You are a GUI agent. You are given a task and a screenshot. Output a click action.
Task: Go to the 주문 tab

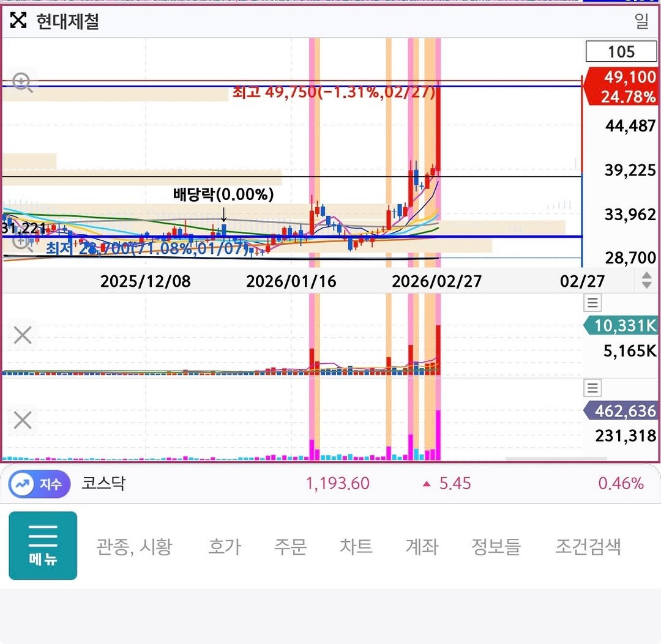[x=290, y=546]
